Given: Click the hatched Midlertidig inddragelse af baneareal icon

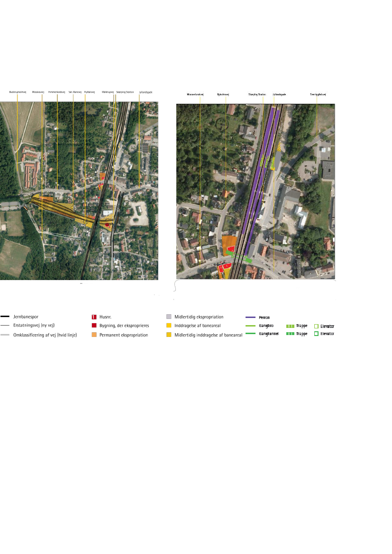Looking at the screenshot, I should click(169, 335).
